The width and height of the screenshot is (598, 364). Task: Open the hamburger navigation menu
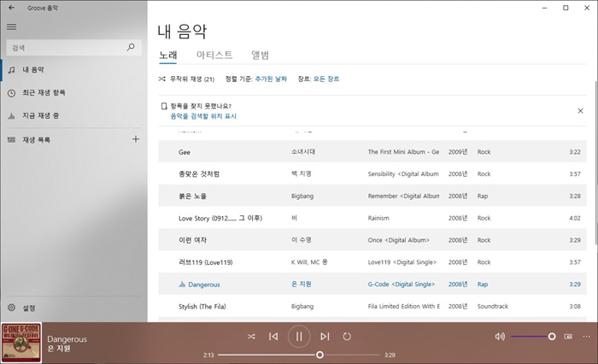(11, 26)
